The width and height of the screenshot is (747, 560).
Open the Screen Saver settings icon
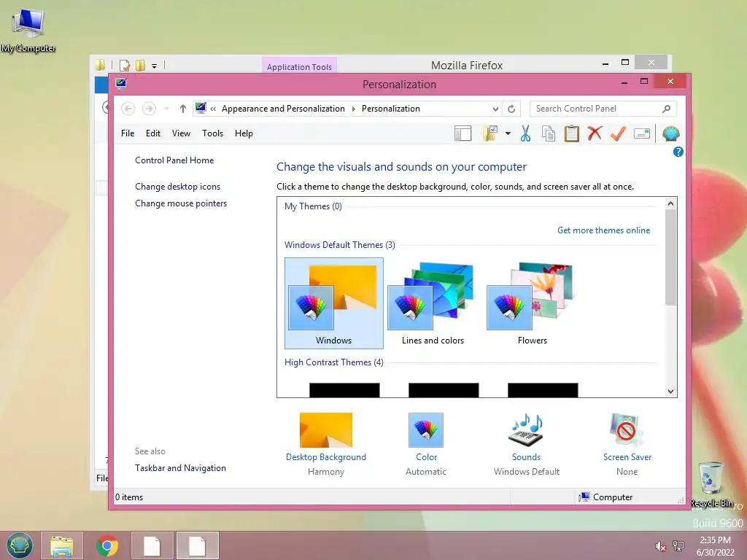point(627,430)
